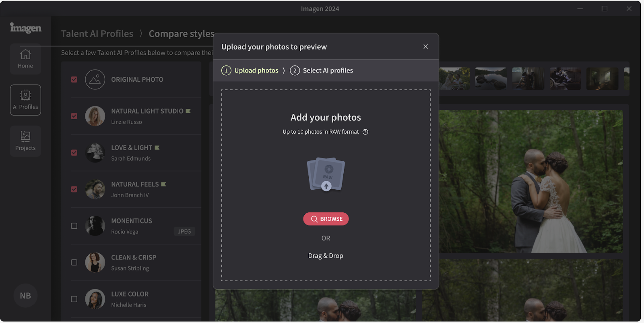Click Linzie Russo profile avatar
Screen dimensions: 644x323
coord(95,116)
